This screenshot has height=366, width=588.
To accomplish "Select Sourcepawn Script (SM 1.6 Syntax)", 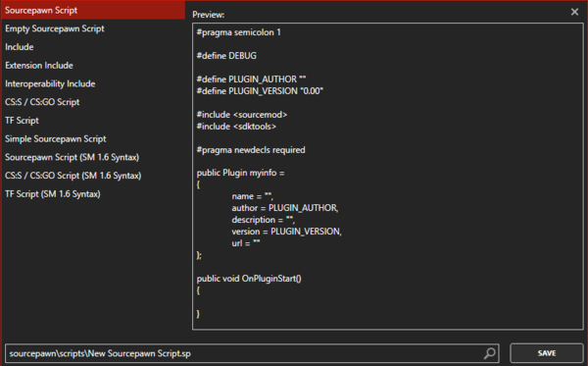I will (93, 157).
